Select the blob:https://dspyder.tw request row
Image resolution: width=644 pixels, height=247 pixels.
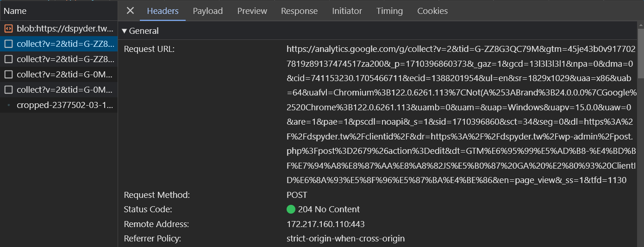click(x=58, y=29)
